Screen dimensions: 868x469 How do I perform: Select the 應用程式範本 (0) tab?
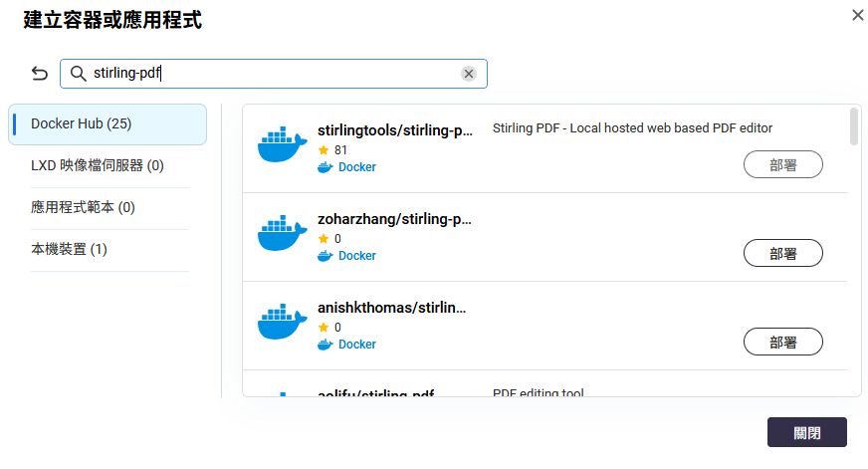tap(83, 207)
